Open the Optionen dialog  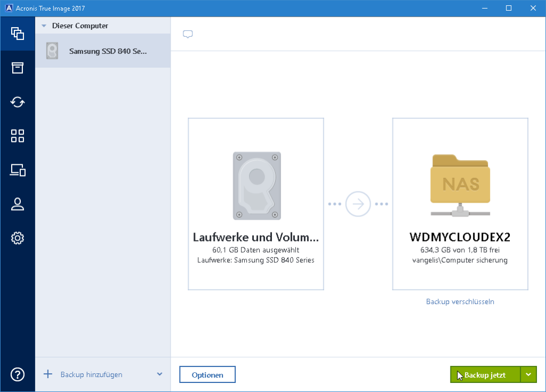tap(207, 374)
